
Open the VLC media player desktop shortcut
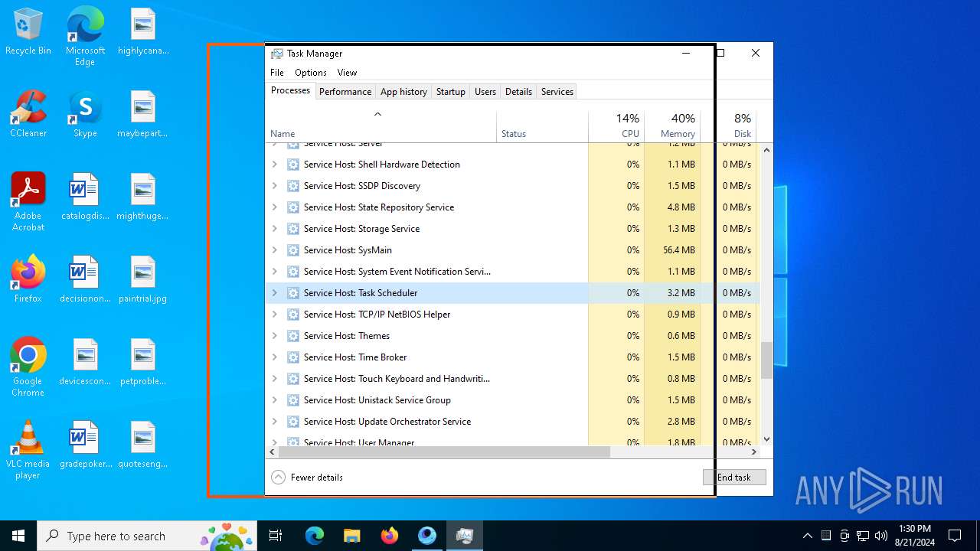tap(28, 451)
